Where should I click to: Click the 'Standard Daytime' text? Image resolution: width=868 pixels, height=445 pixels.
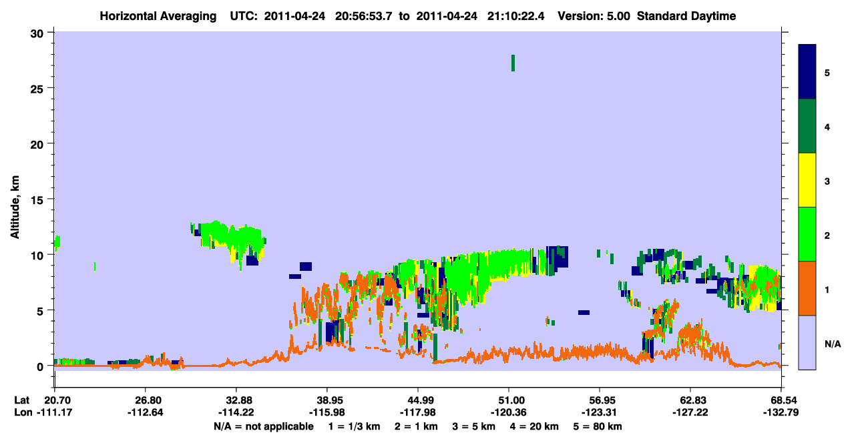point(686,16)
